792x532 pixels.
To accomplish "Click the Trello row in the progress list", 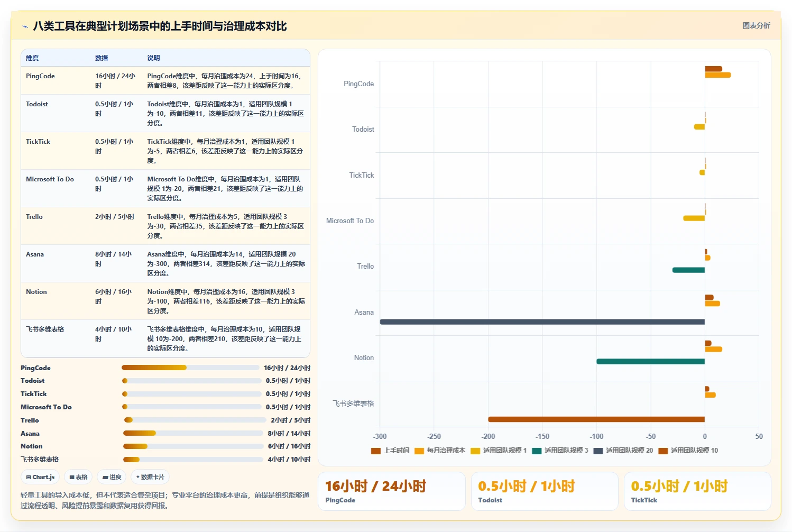I will click(x=165, y=420).
